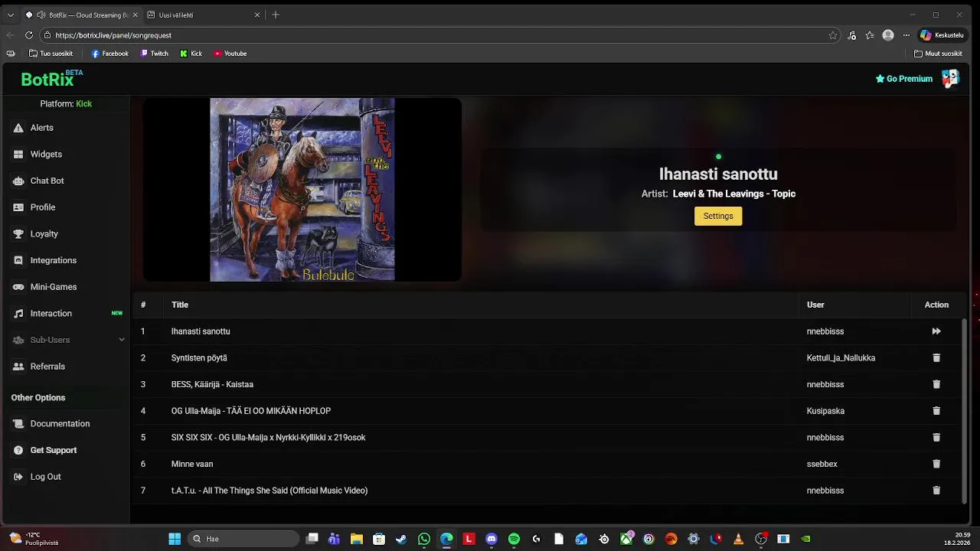
Task: Click the Minne vaan title text
Action: pyautogui.click(x=192, y=464)
